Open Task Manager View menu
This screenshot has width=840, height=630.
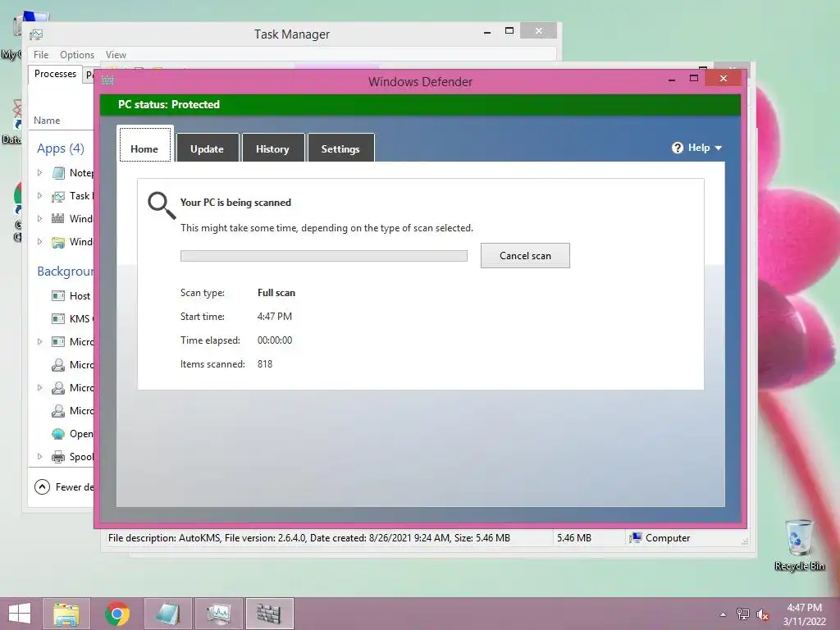click(x=116, y=55)
